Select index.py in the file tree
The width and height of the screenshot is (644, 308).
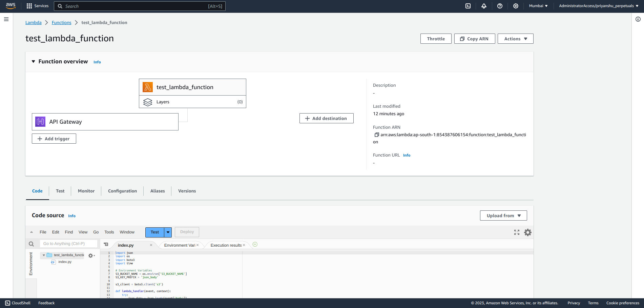65,262
